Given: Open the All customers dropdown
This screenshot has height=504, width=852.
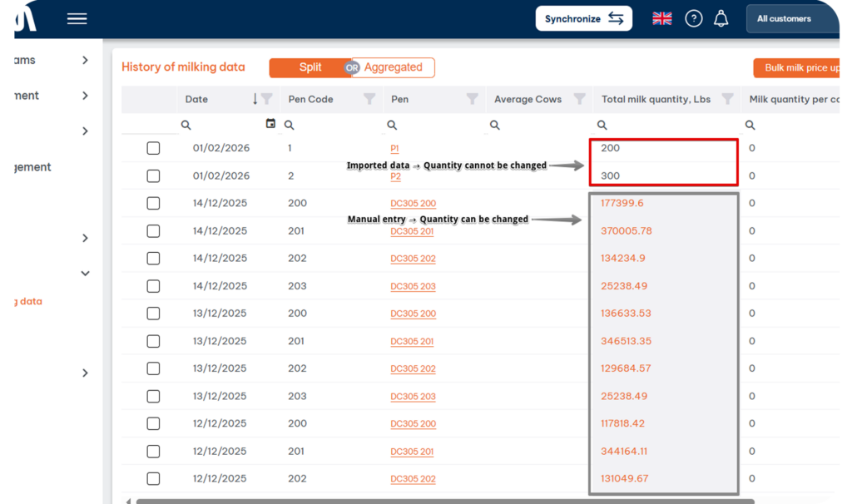Looking at the screenshot, I should point(792,18).
